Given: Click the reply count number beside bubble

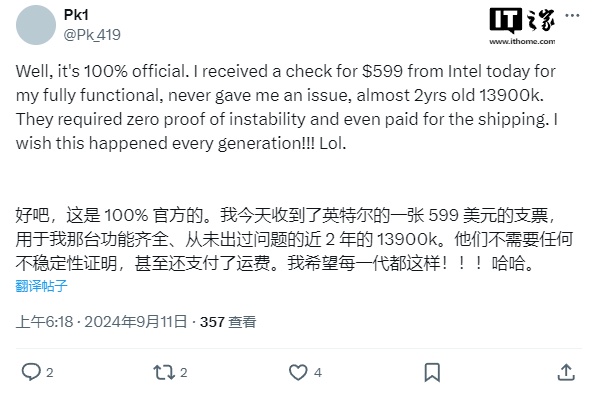Looking at the screenshot, I should pos(50,373).
